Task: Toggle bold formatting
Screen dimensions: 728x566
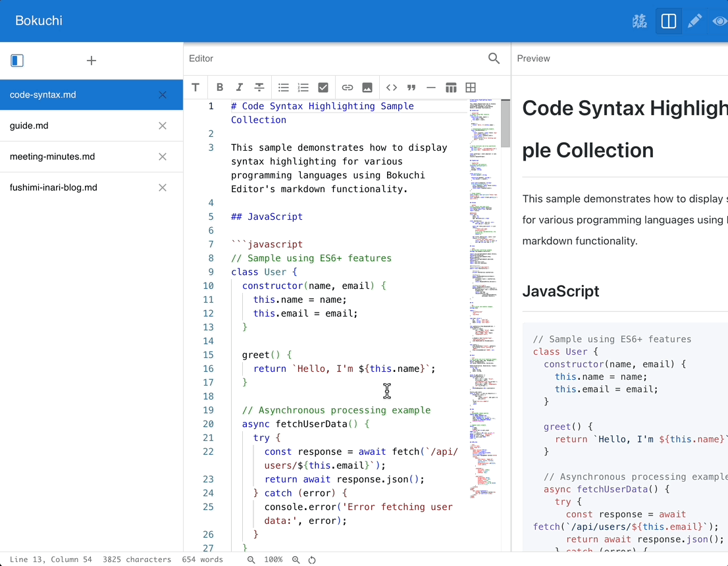Action: tap(220, 88)
